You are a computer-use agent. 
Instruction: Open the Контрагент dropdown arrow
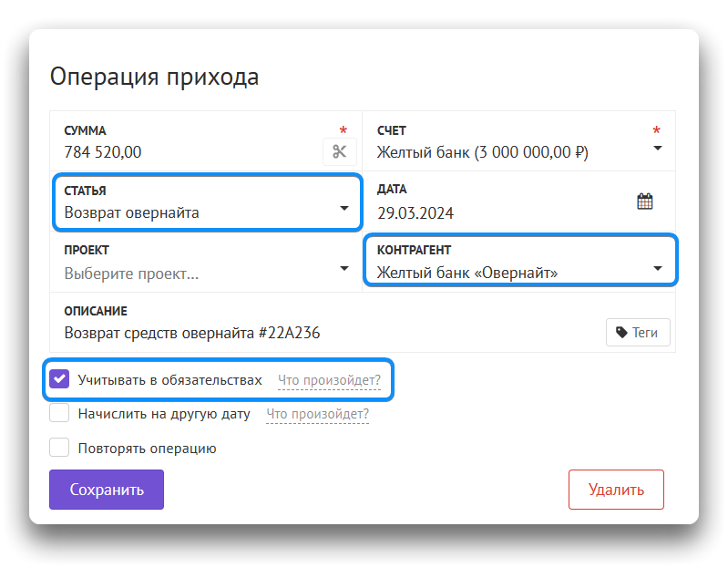tap(658, 268)
